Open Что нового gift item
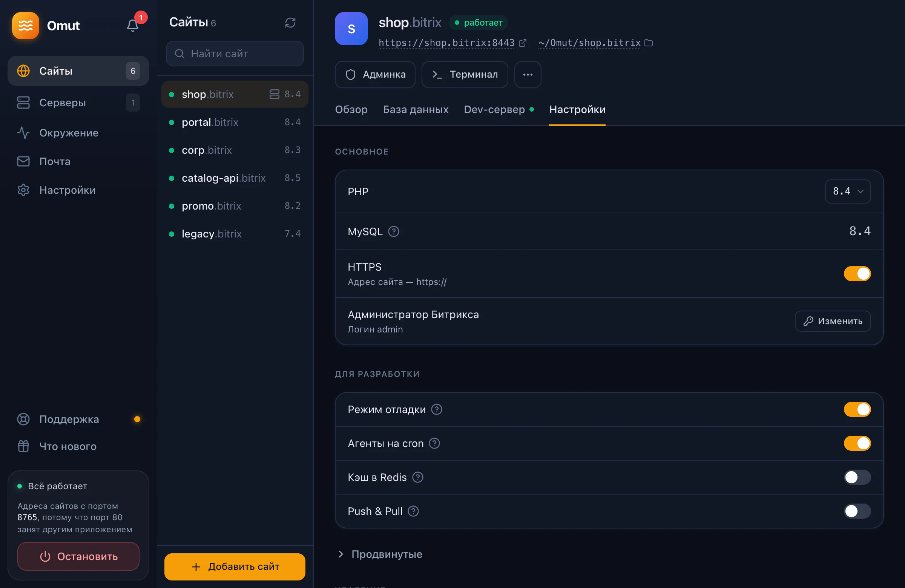This screenshot has width=905, height=588. pos(78,446)
